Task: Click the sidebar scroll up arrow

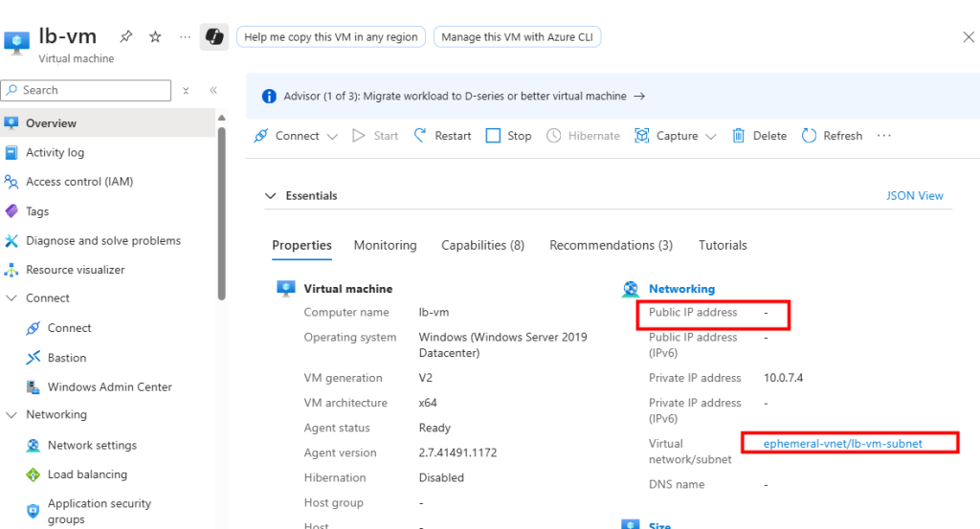Action: click(x=221, y=118)
